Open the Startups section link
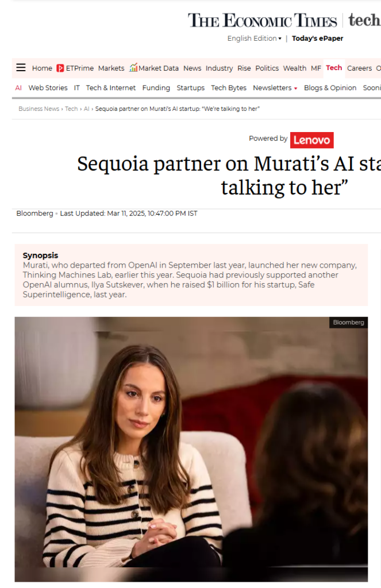 point(191,88)
